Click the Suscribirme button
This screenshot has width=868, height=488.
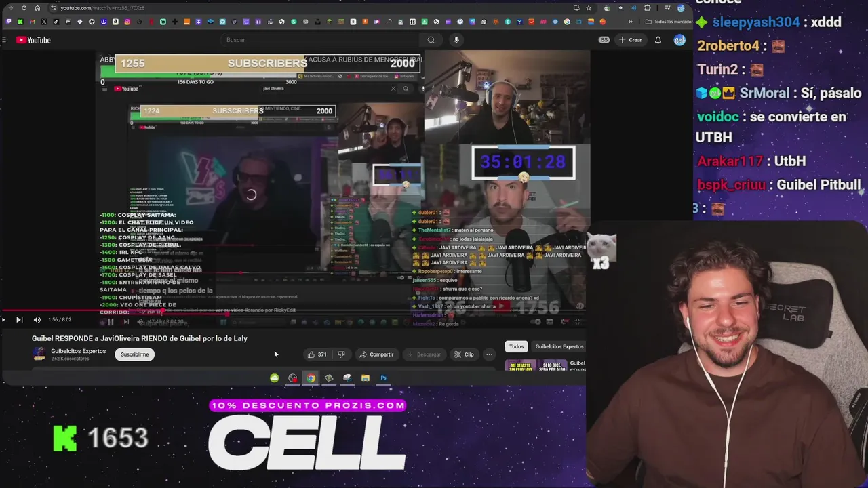tap(134, 354)
